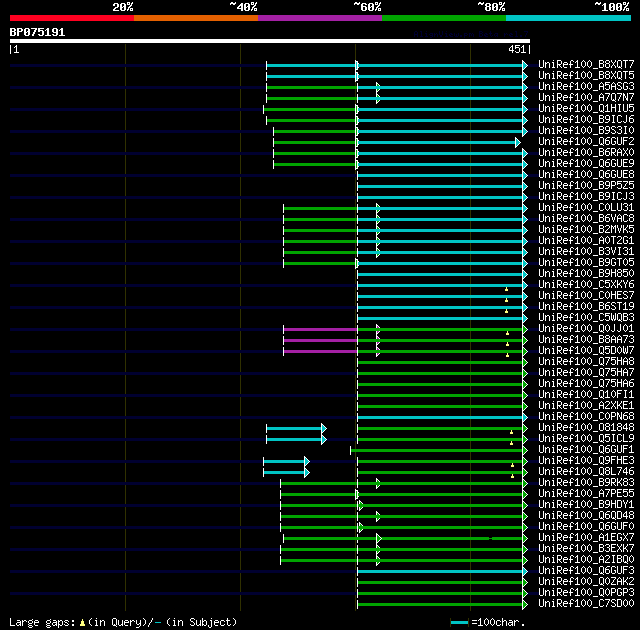This screenshot has width=640, height=630.
Task: Click UniRef100_A0T2G1 label
Action: (x=586, y=241)
